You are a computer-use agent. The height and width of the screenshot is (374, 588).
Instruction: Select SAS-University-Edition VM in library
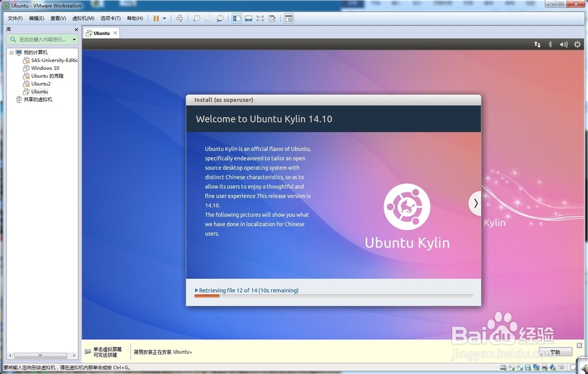[54, 60]
